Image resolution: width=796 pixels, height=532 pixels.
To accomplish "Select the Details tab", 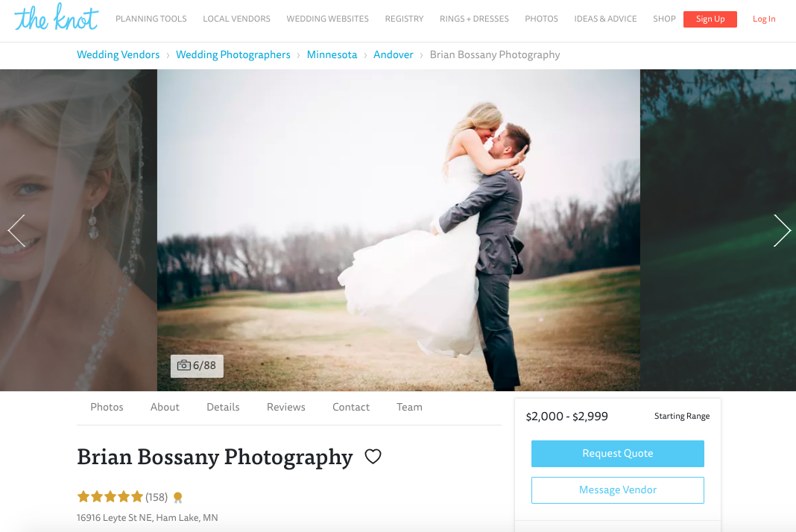I will pos(223,407).
